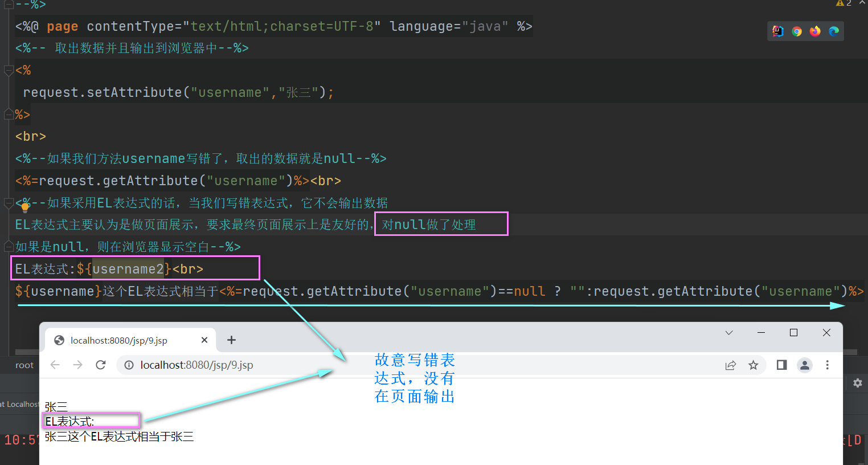
Task: Open page in IntelliJ built-in preview
Action: pyautogui.click(x=778, y=31)
